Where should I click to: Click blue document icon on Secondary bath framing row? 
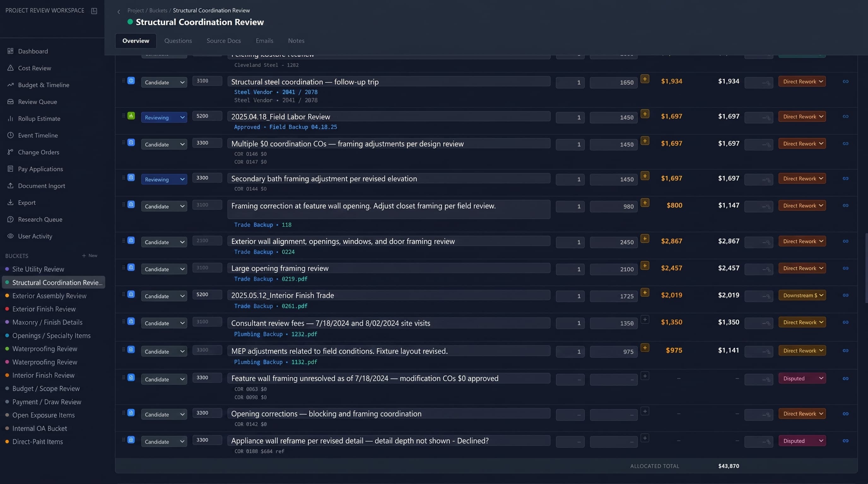(131, 177)
